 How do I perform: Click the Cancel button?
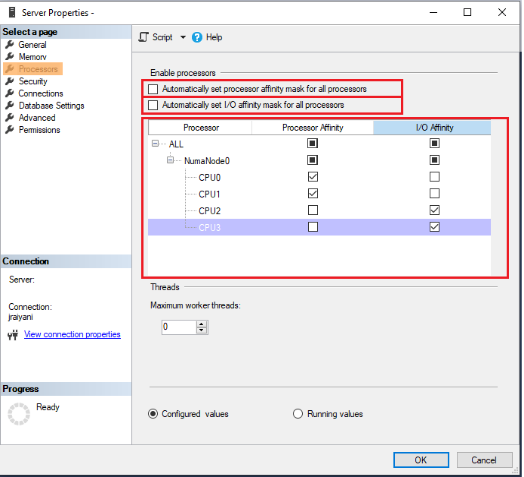(x=484, y=460)
